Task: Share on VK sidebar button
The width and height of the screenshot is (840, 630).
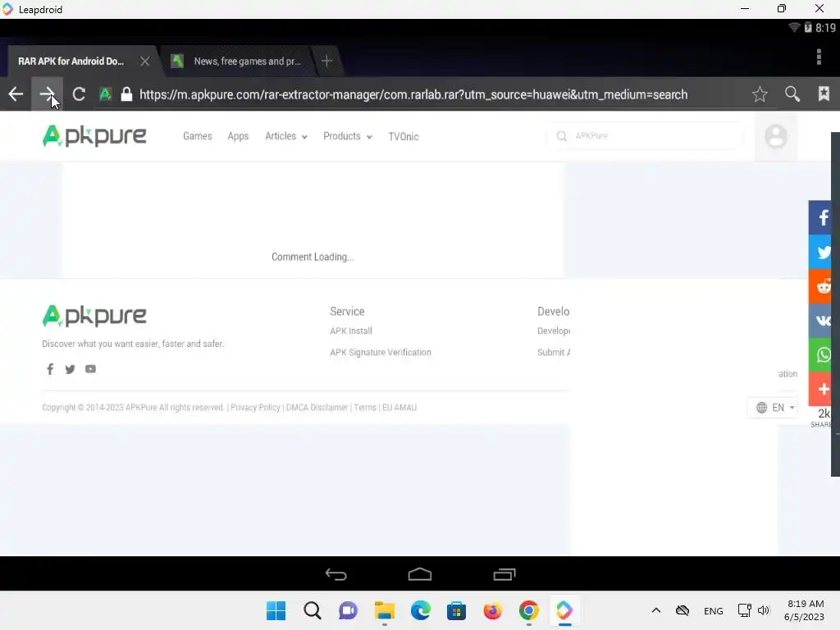Action: pyautogui.click(x=820, y=321)
